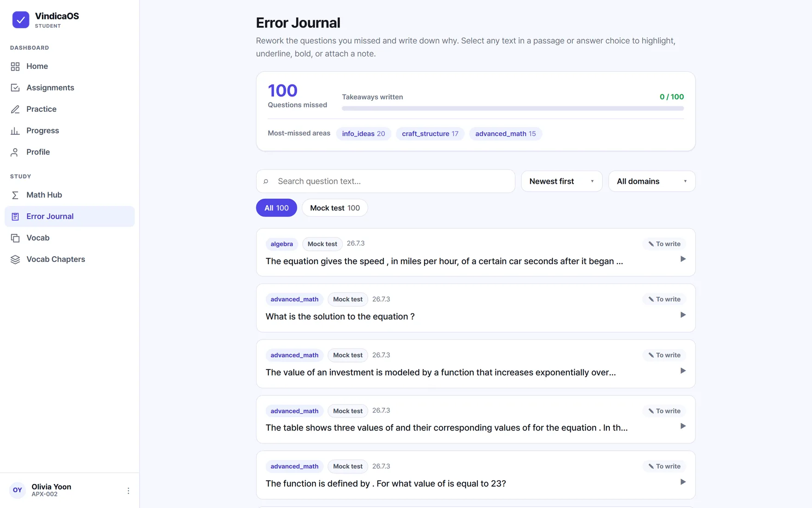Image resolution: width=812 pixels, height=508 pixels.
Task: Expand the car speed equation question
Action: pos(683,259)
